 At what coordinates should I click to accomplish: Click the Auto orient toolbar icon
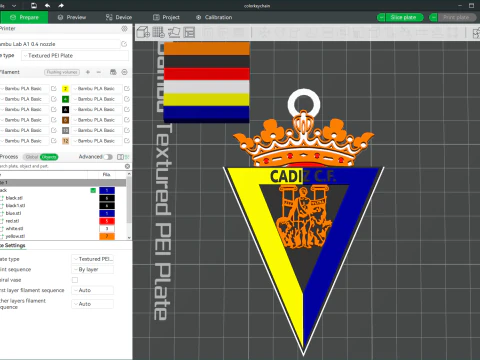tap(174, 32)
